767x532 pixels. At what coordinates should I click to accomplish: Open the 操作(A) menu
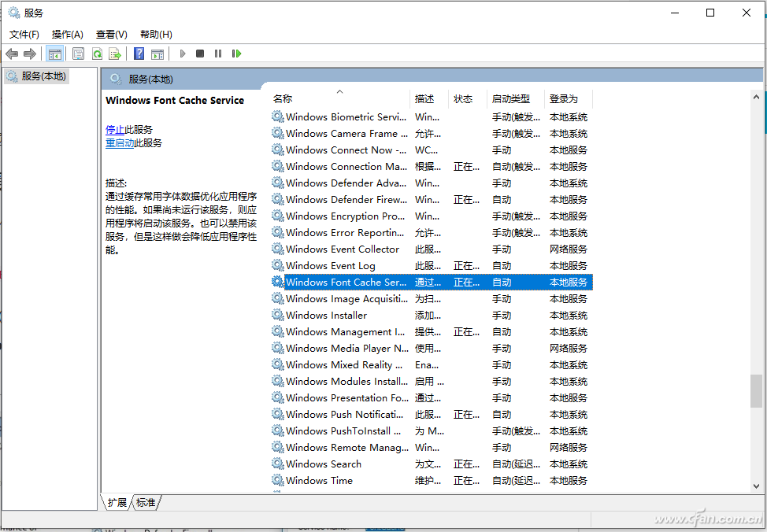pos(68,34)
